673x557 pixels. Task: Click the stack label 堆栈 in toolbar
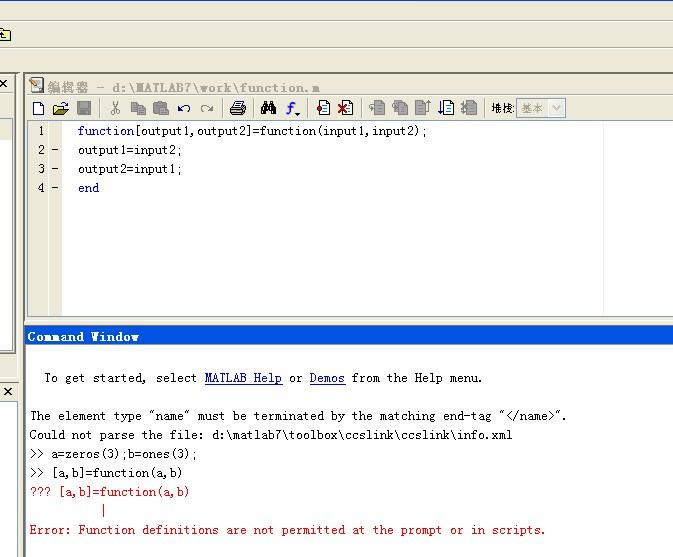tap(503, 108)
